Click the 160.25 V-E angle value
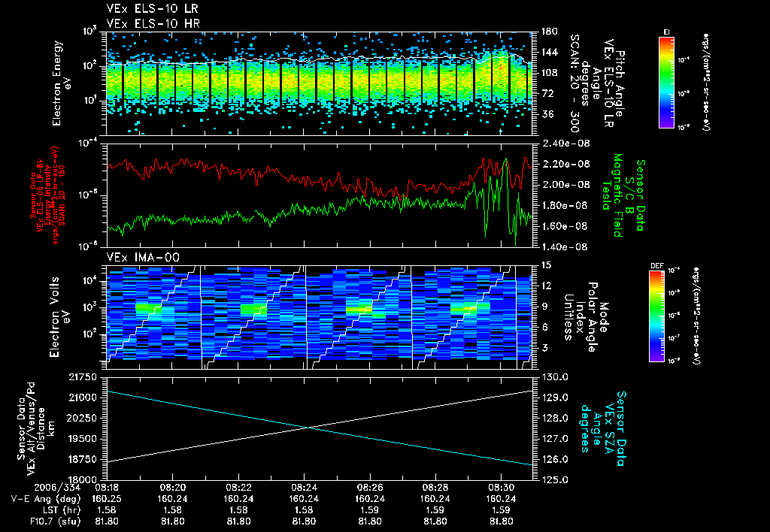770x532 pixels. pyautogui.click(x=107, y=499)
